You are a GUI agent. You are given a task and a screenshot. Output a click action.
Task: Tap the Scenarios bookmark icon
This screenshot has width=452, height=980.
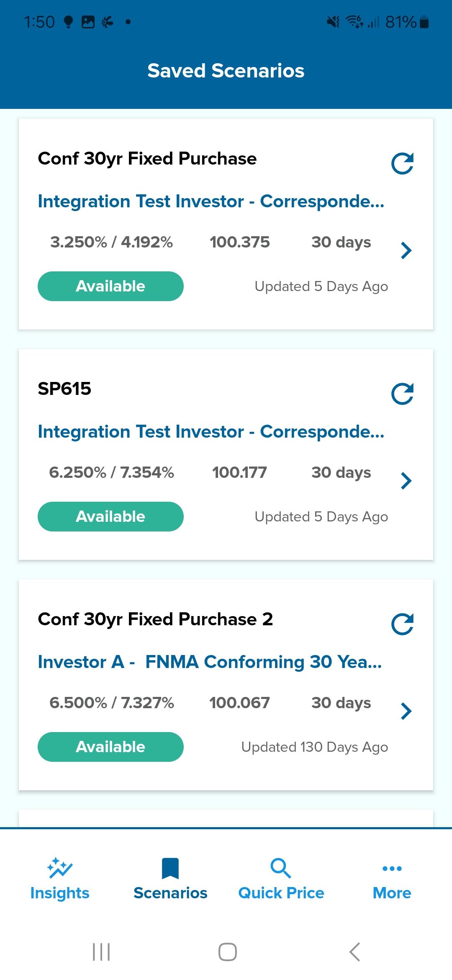click(x=170, y=868)
